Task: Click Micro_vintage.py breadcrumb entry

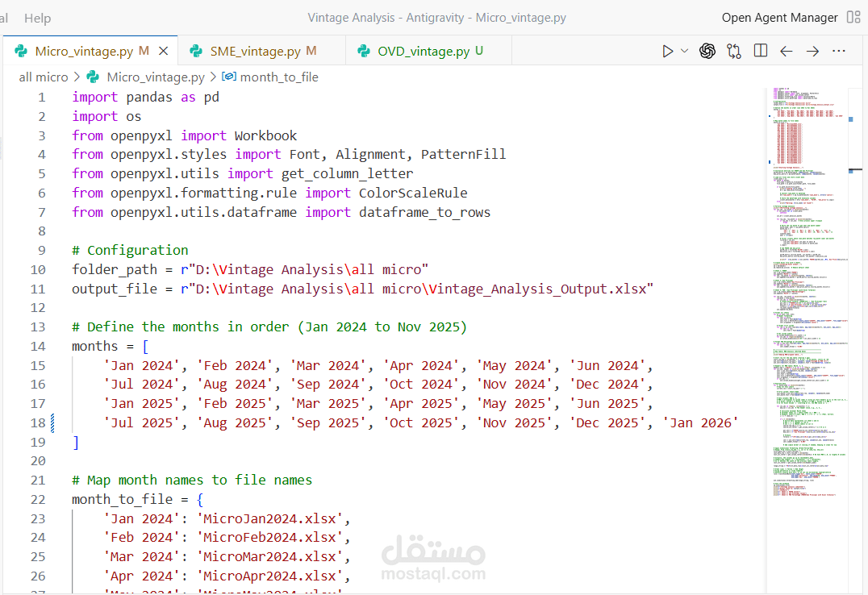Action: click(x=156, y=77)
